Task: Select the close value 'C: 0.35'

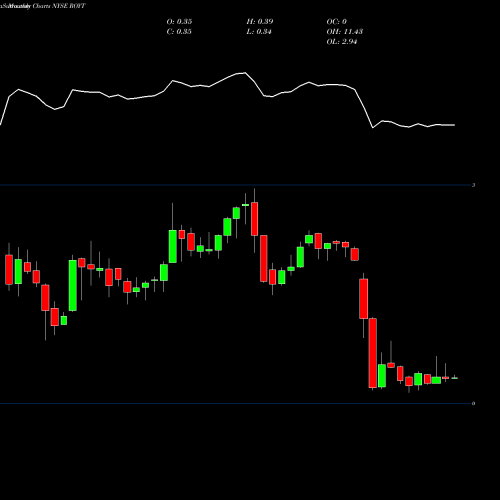Action: (179, 32)
